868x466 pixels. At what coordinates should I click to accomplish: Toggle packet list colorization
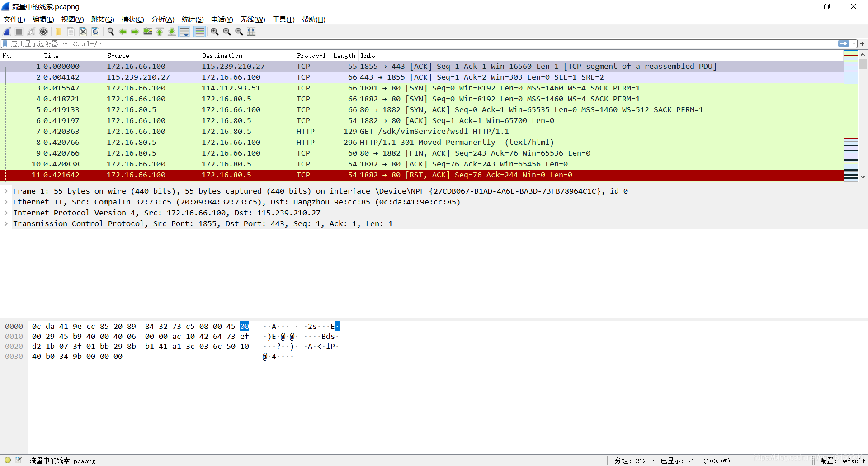[199, 32]
